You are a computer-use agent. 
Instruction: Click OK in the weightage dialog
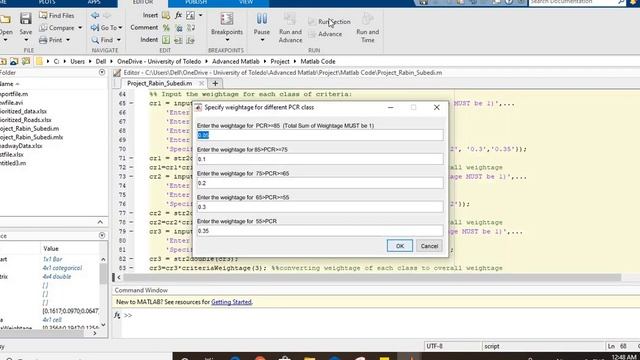[x=400, y=246]
